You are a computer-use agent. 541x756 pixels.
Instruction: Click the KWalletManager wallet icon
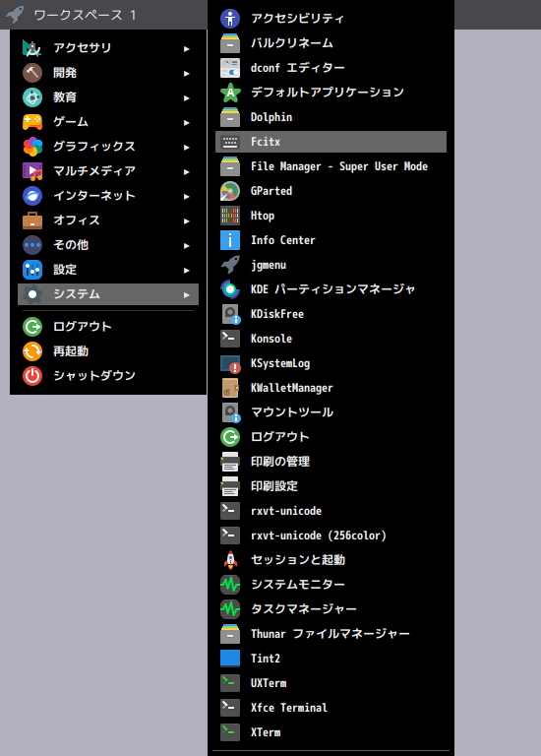coord(230,388)
